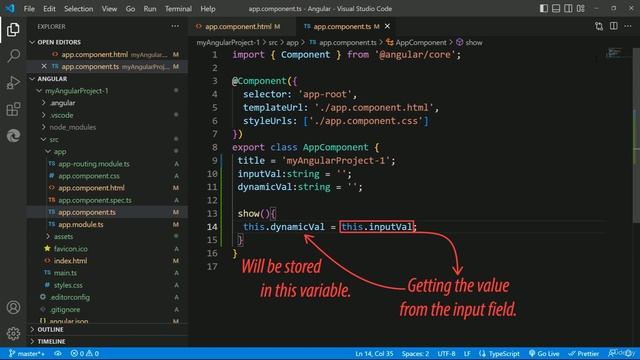
Task: Open the Search view in activity bar
Action: coord(13,56)
